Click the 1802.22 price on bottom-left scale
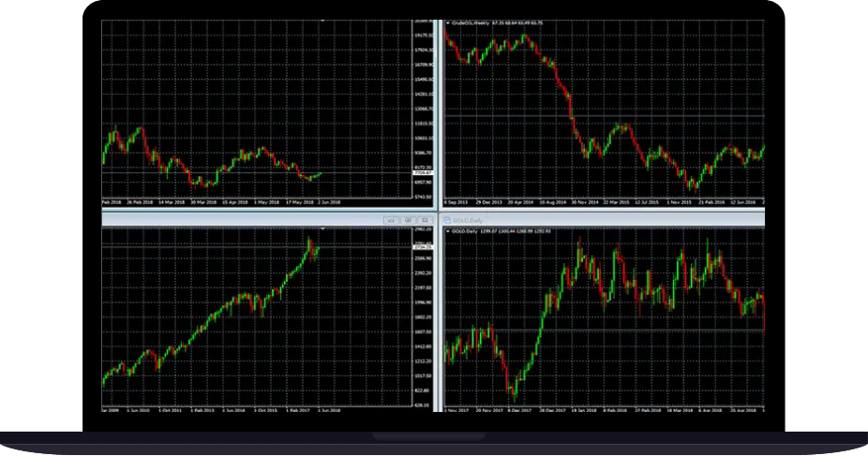This screenshot has height=456, width=868. (421, 317)
